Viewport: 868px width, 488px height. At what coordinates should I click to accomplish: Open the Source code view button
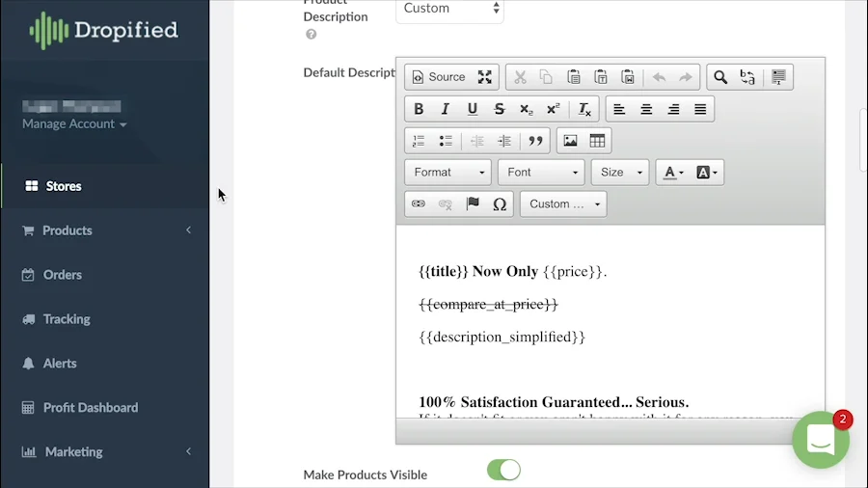[439, 77]
